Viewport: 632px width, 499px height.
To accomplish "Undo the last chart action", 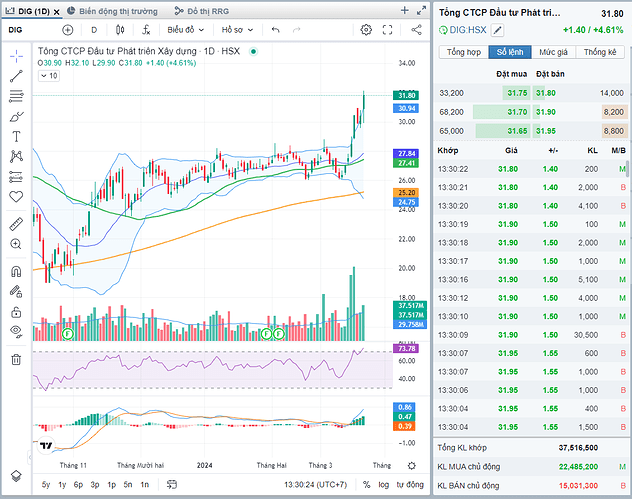I will 276,30.
